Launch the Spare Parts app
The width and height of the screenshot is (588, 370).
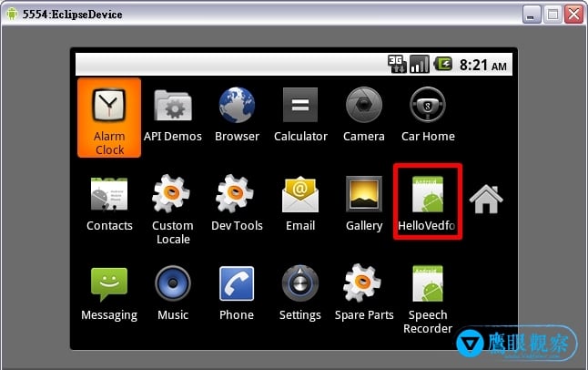(x=364, y=293)
